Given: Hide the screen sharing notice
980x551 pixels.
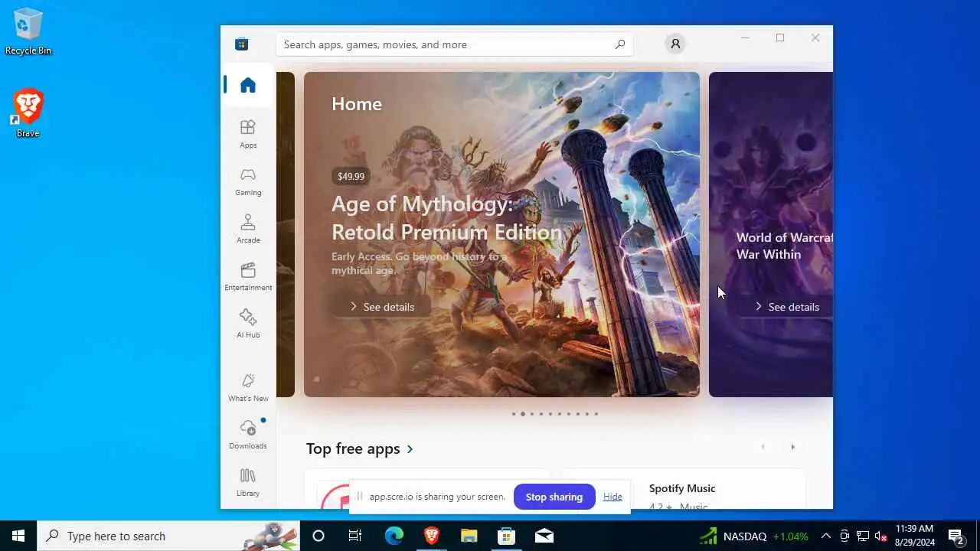Looking at the screenshot, I should [612, 497].
